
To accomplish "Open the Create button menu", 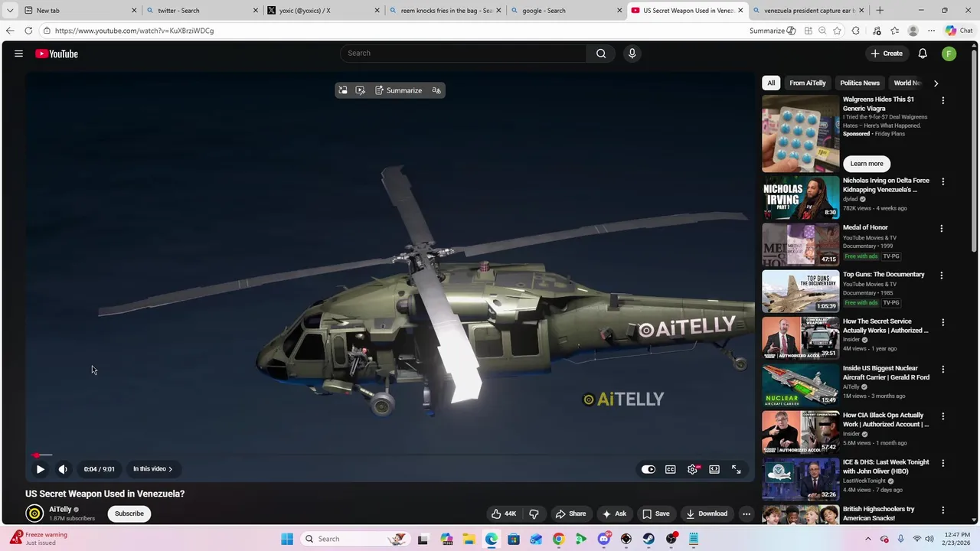I will click(887, 54).
